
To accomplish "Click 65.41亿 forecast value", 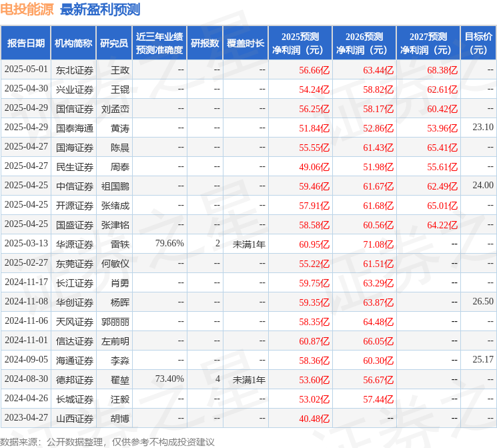I will point(442,148).
